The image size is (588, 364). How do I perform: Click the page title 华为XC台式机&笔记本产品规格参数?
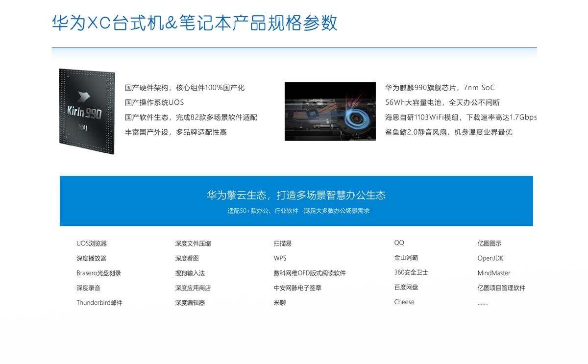coord(195,23)
